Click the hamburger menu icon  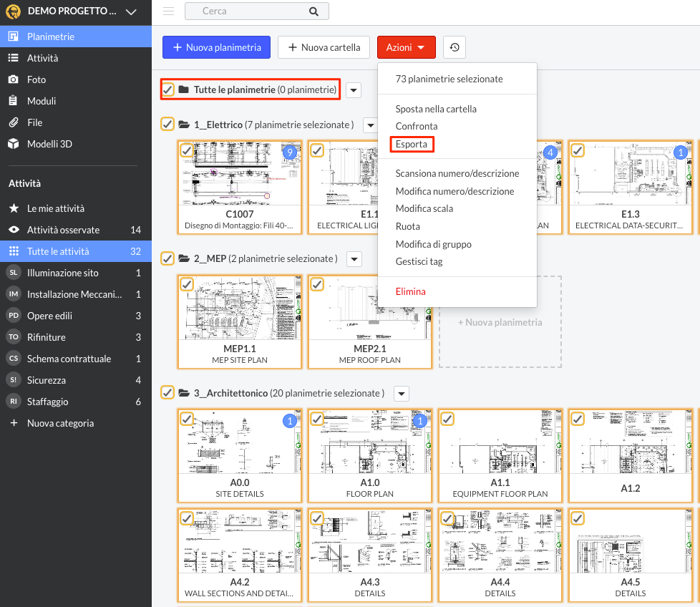168,11
